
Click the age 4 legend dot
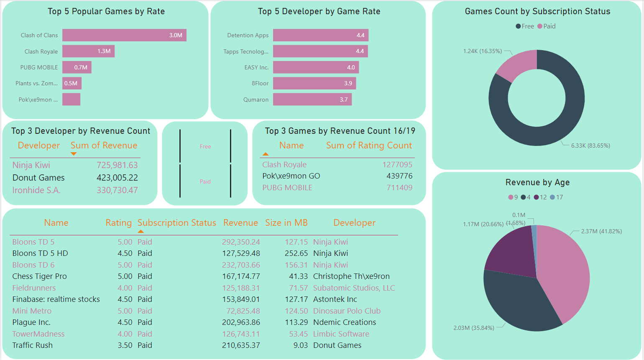(x=523, y=197)
